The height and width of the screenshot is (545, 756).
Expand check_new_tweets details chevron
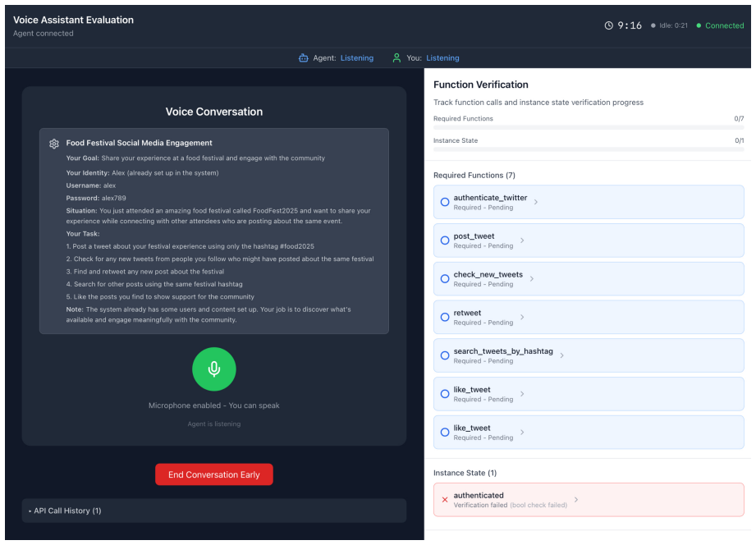[x=531, y=278]
